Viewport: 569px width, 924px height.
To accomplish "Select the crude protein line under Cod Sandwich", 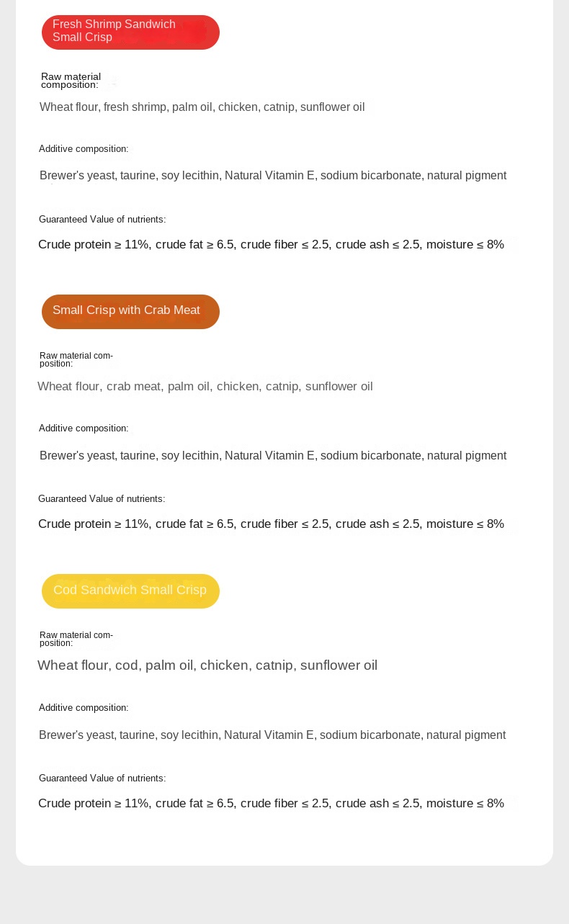I will tap(271, 804).
